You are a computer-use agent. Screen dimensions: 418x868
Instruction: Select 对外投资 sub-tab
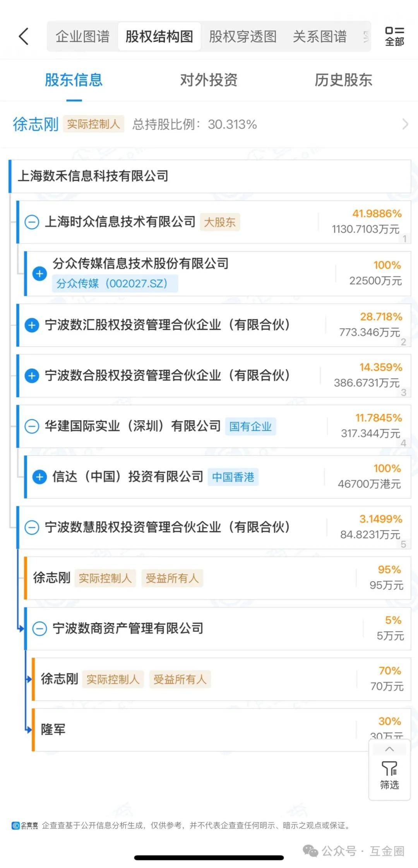click(x=209, y=80)
